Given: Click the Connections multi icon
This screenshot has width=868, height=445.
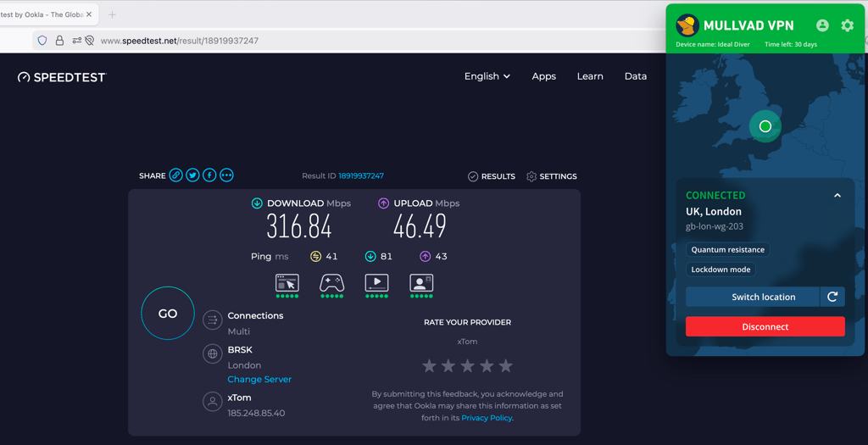Looking at the screenshot, I should point(213,320).
